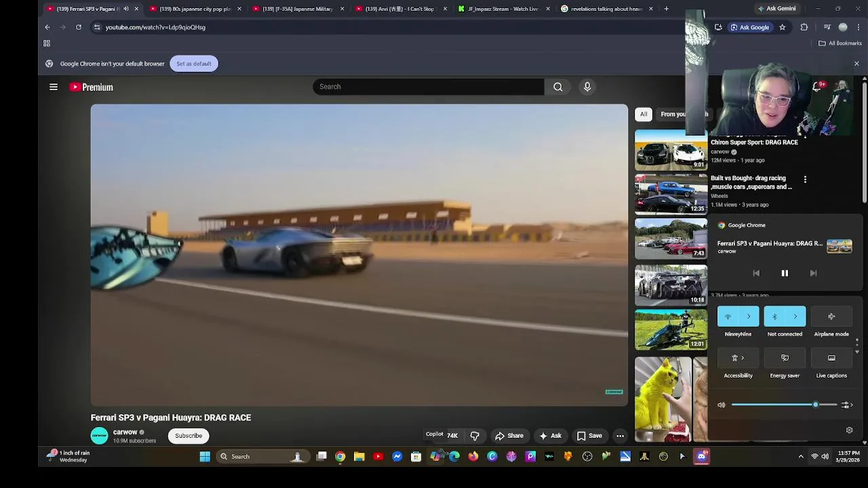Switch to the revelations talking about heaven tab

(x=606, y=9)
